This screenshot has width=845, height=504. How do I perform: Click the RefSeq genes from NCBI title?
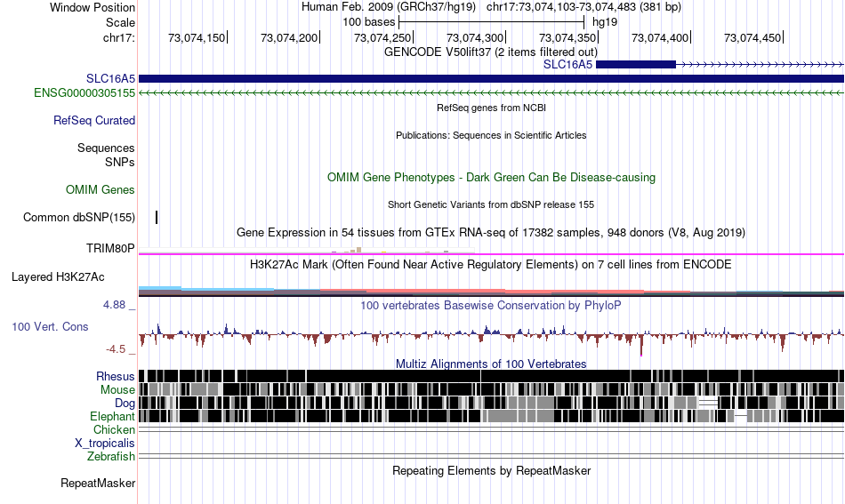pyautogui.click(x=492, y=108)
